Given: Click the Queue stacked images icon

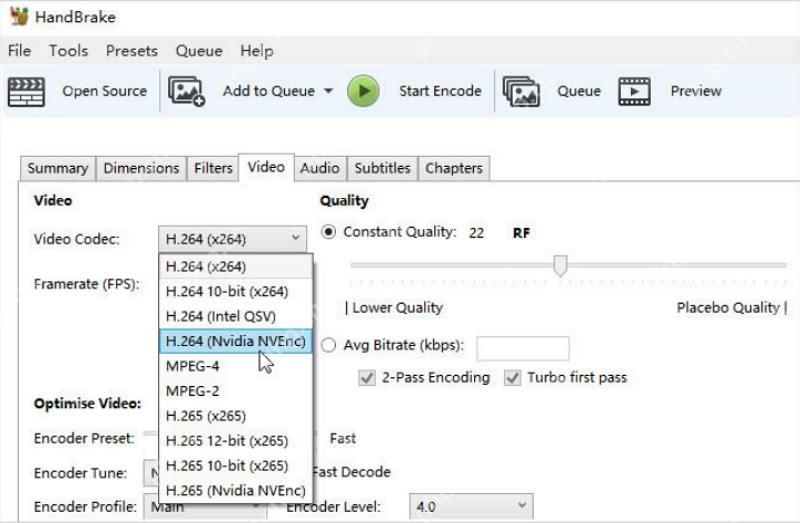Looking at the screenshot, I should (521, 92).
